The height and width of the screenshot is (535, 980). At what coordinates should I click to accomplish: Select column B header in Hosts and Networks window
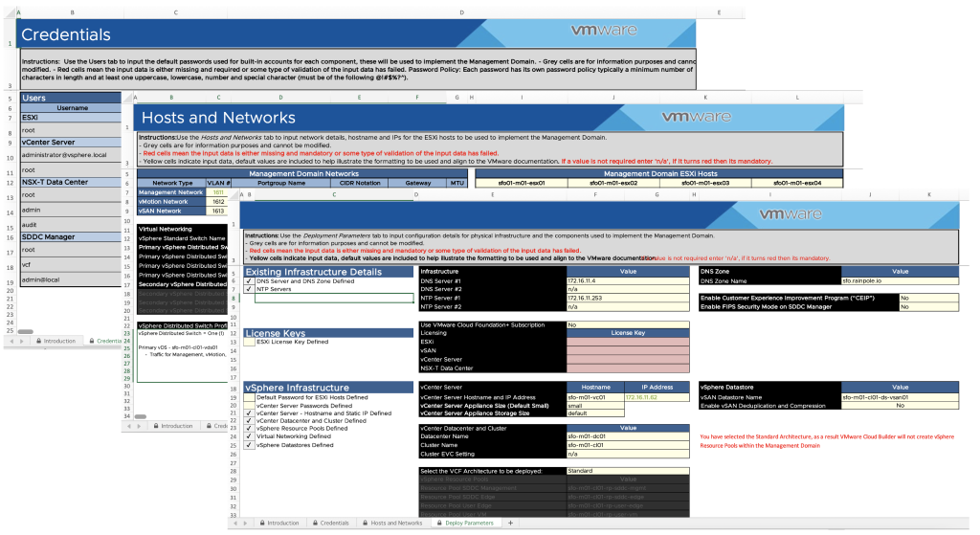point(171,98)
